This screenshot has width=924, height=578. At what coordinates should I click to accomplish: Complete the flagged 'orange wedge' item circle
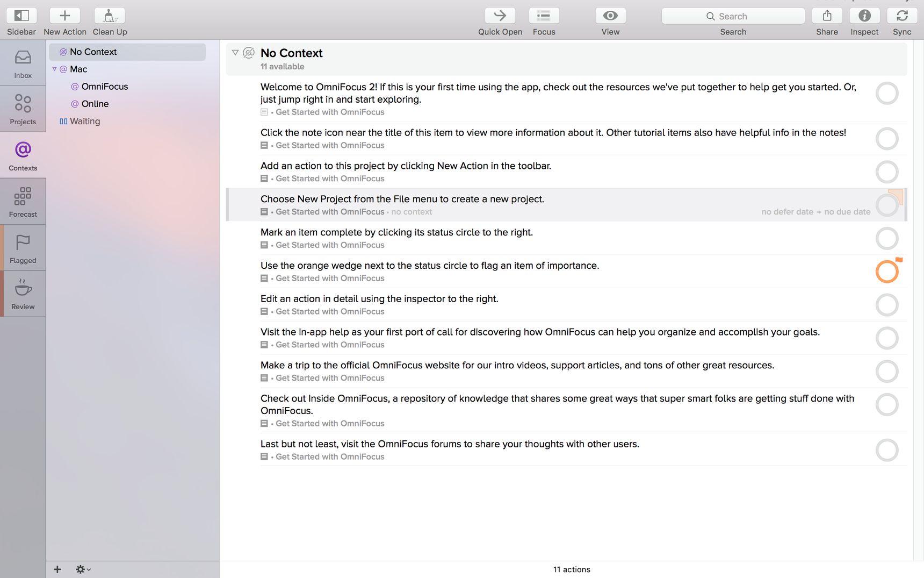887,272
